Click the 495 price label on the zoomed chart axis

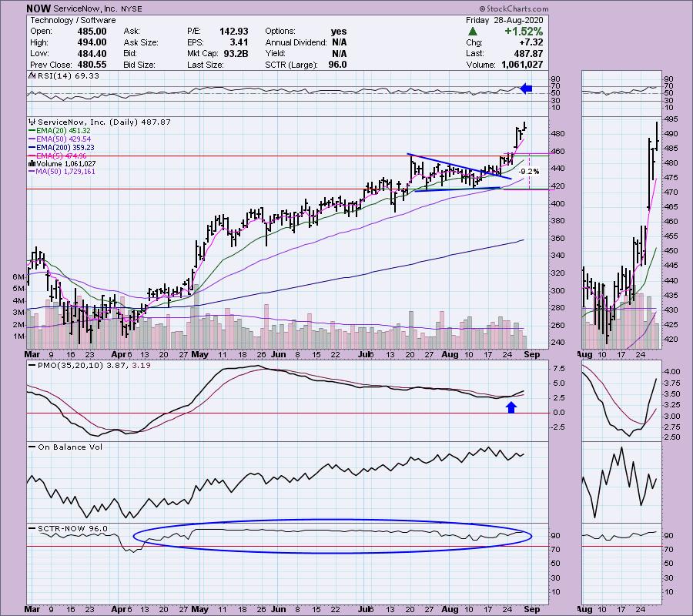(x=671, y=119)
